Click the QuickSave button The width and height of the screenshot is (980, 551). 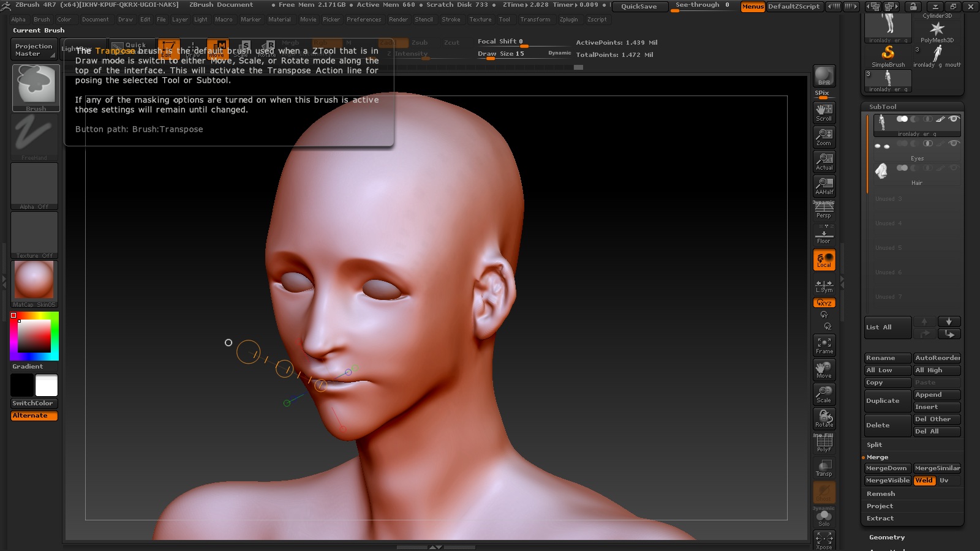pos(639,6)
